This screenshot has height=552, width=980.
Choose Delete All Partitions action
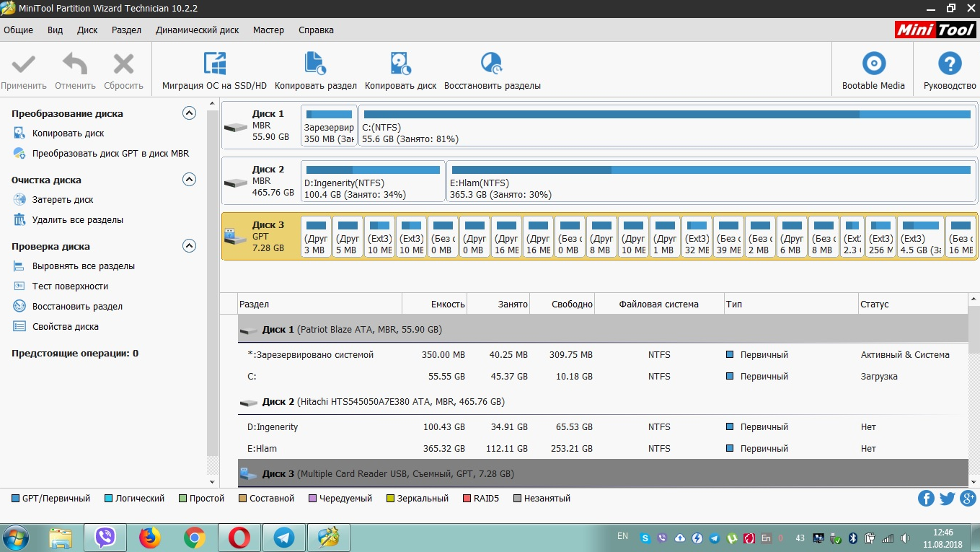(x=78, y=220)
